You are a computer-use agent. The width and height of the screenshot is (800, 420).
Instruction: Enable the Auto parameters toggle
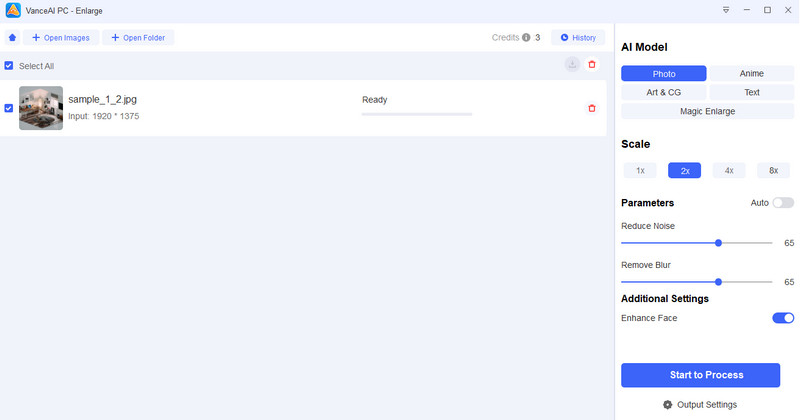pos(782,203)
